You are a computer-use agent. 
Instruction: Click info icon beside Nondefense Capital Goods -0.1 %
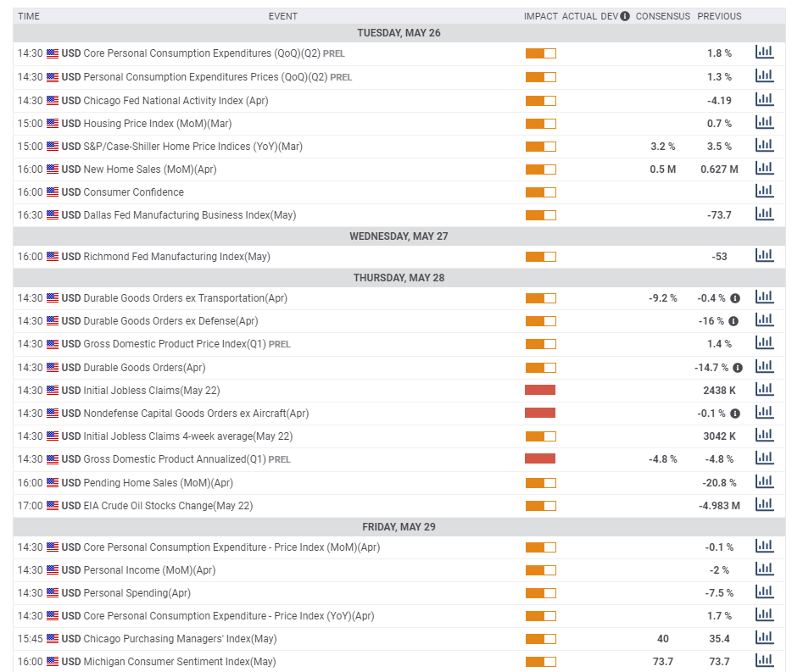coord(735,414)
